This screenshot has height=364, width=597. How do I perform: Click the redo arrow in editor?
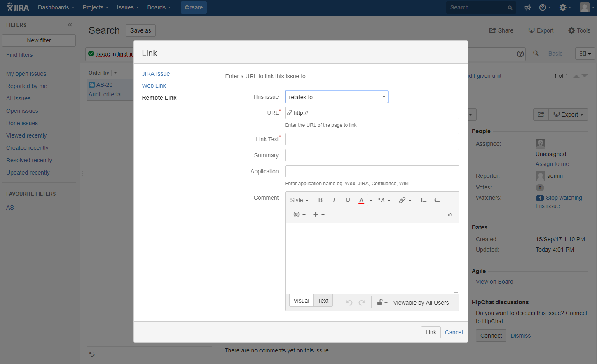(x=362, y=303)
